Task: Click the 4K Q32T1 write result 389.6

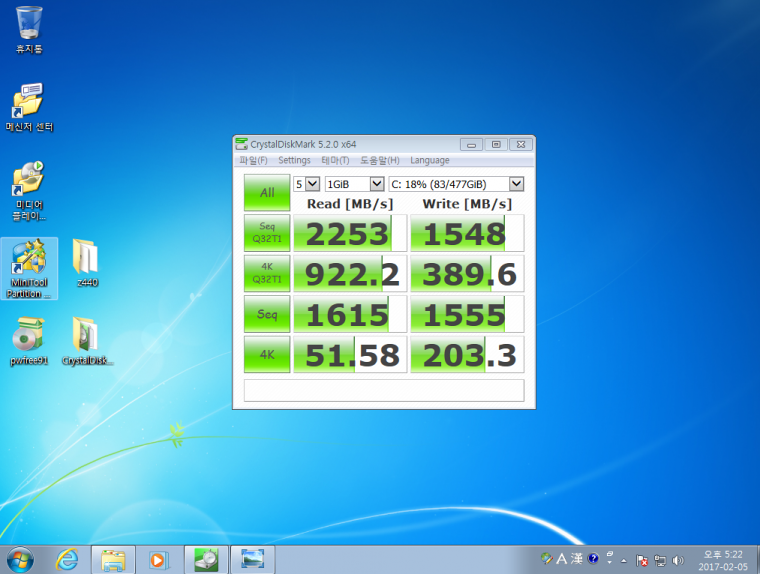Action: 467,273
